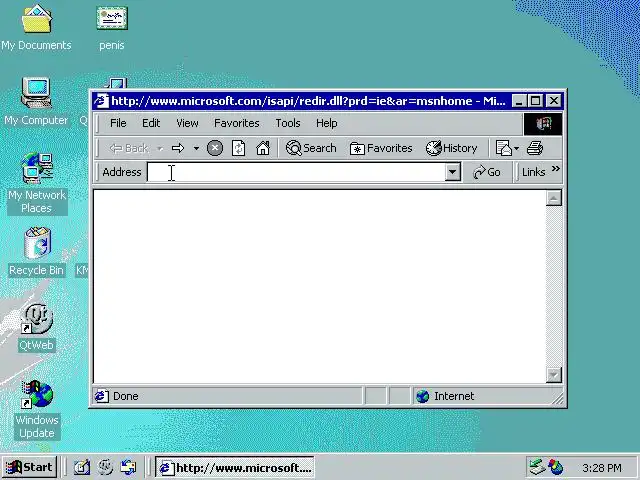The image size is (640, 480).
Task: Open the Favorites menu
Action: (x=237, y=123)
